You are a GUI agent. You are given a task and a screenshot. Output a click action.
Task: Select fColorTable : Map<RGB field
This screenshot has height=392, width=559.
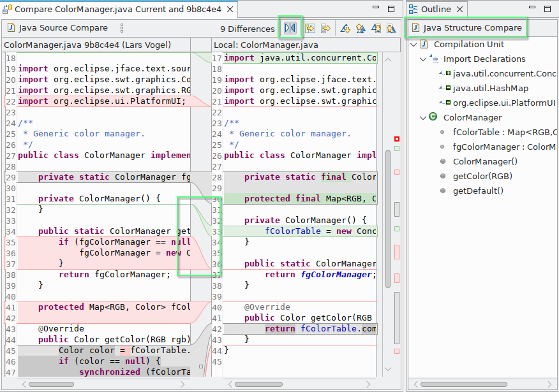tap(505, 132)
